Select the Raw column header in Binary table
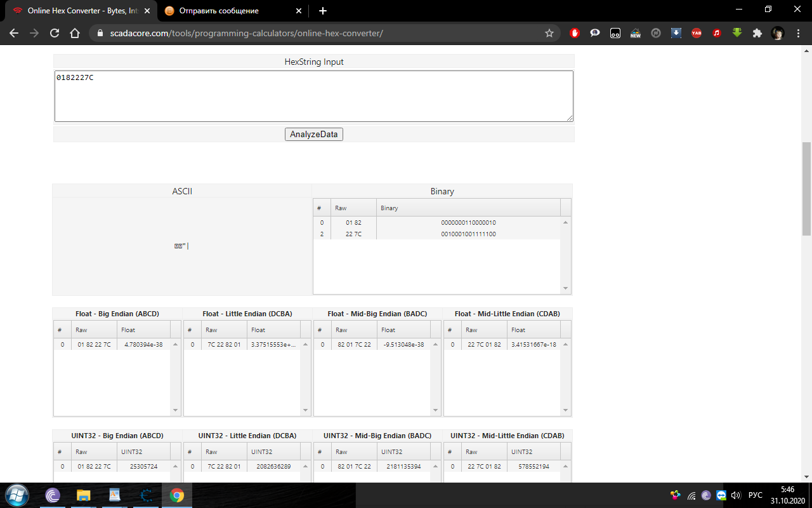This screenshot has width=812, height=508. point(353,208)
